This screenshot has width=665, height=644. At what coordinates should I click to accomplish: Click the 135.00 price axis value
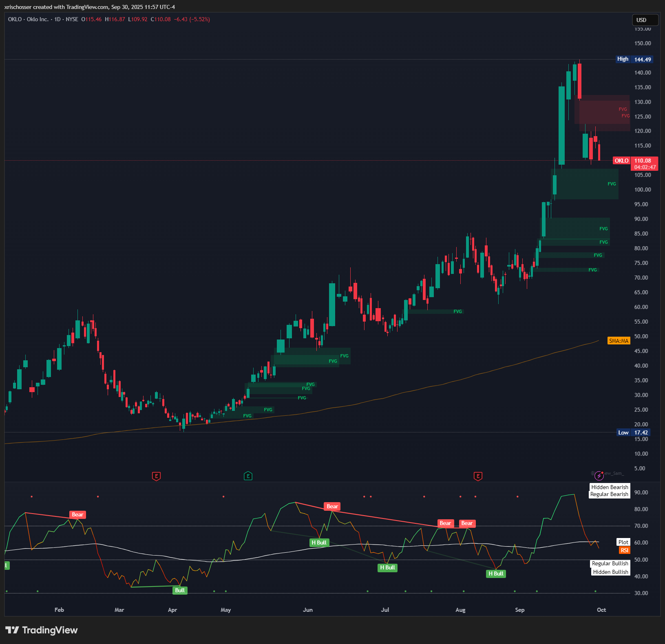pyautogui.click(x=643, y=87)
